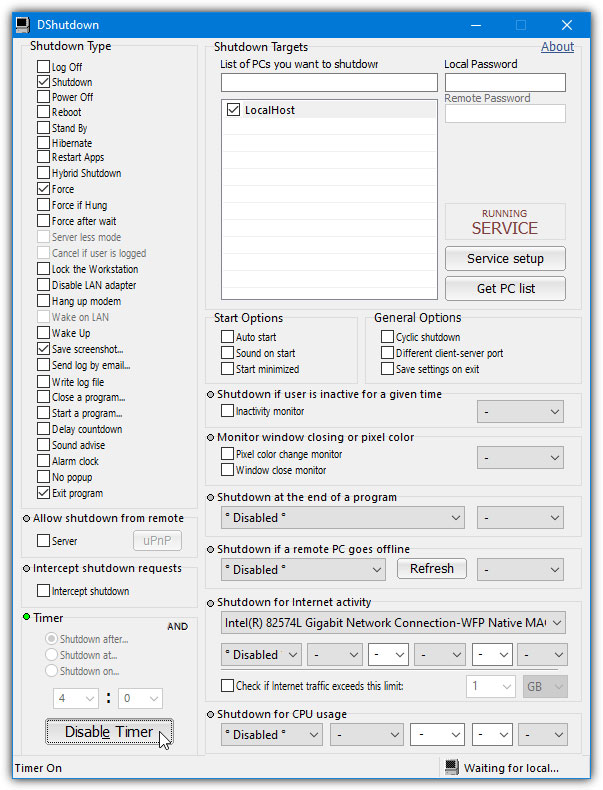Click indicator dot beside Allow shutdown from remote

[26, 518]
